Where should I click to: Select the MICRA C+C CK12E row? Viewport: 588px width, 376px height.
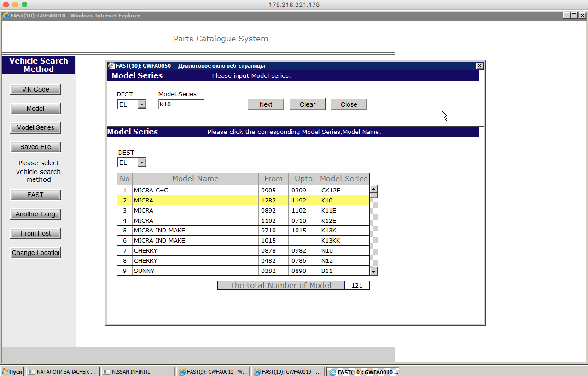[x=195, y=190]
